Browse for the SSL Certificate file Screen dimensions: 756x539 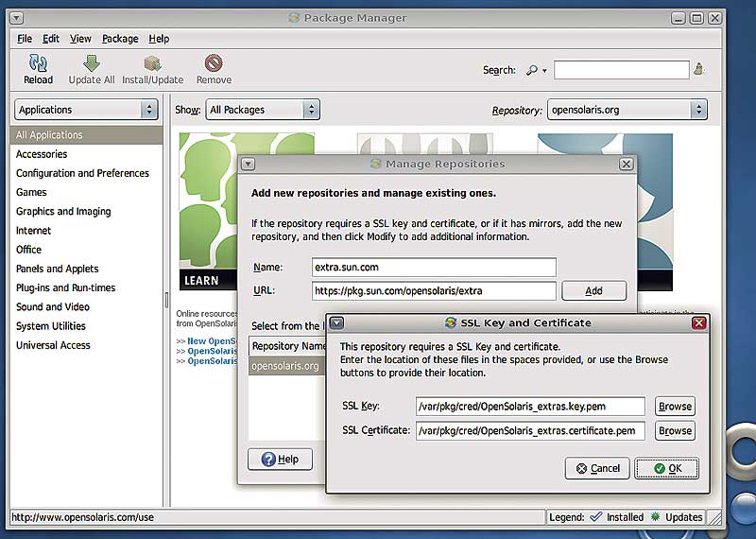[x=675, y=430]
